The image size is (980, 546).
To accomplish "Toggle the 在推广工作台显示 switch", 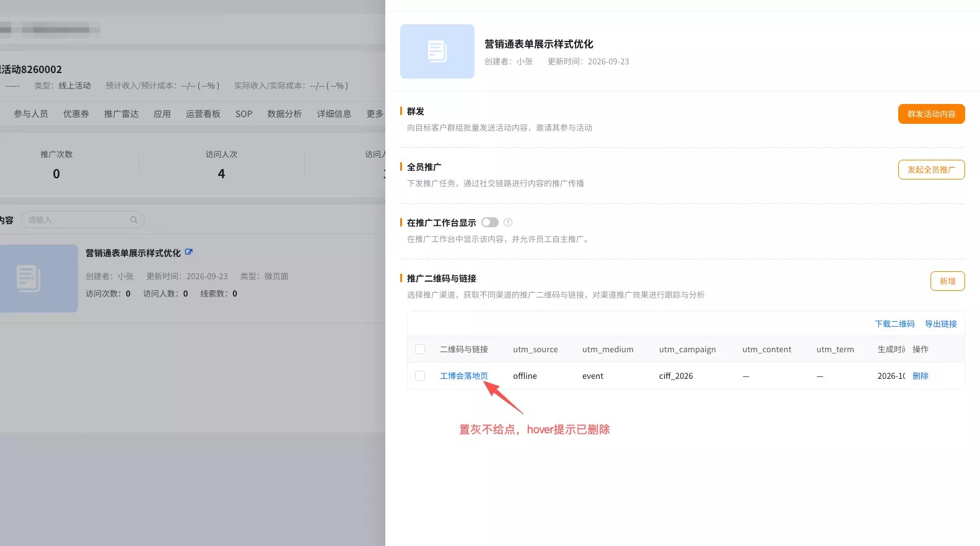I will click(490, 222).
